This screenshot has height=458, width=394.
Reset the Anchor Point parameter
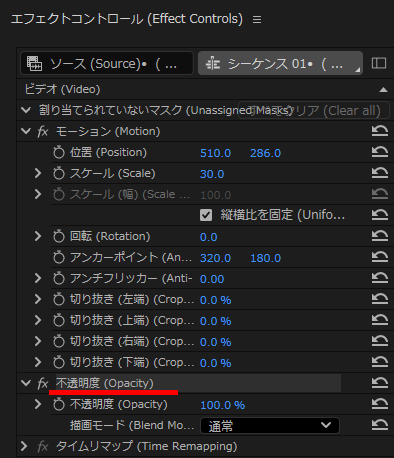(380, 257)
